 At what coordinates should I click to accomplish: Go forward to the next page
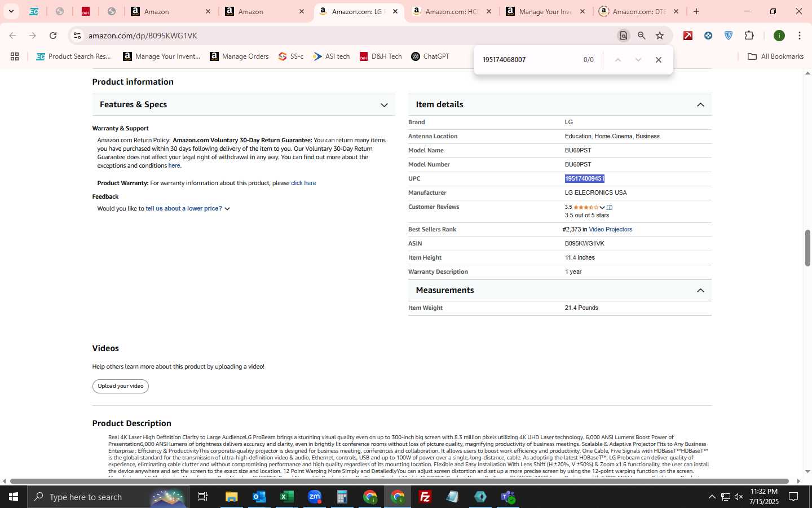(x=33, y=36)
